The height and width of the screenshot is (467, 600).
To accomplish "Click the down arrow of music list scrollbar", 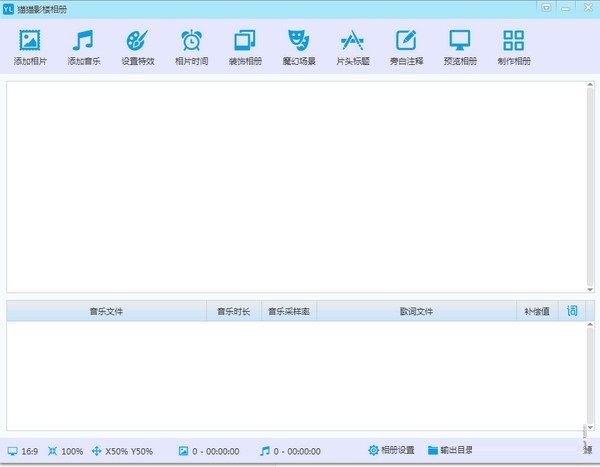I will tap(590, 427).
